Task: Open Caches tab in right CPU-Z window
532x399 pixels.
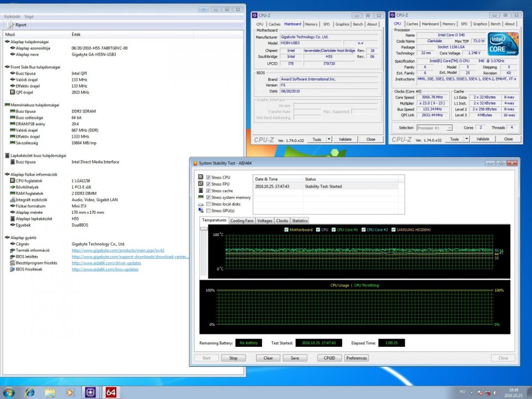Action: coord(412,24)
